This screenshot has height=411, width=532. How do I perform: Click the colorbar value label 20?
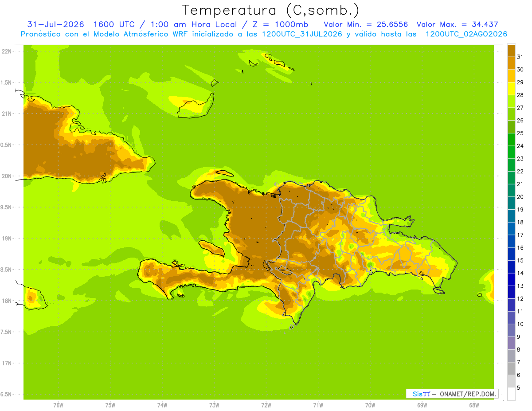520,197
